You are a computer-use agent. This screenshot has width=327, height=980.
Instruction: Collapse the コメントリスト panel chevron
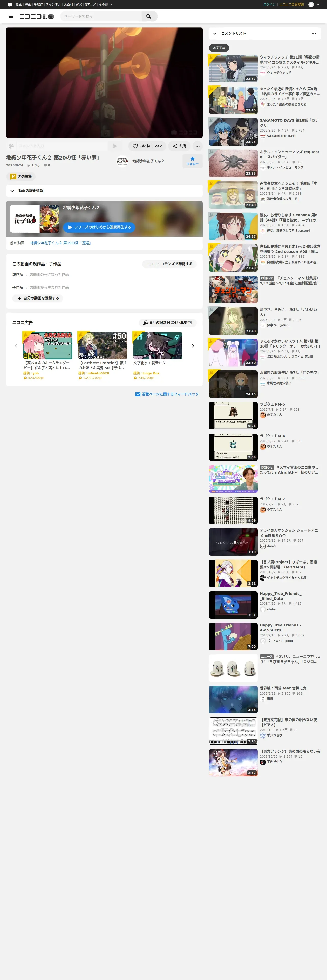[215, 34]
